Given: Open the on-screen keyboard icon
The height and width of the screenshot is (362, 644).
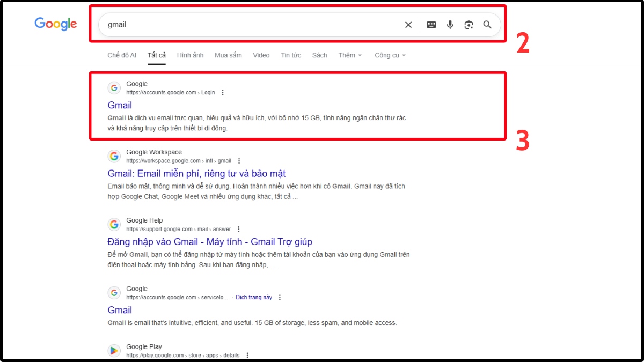Looking at the screenshot, I should tap(431, 24).
